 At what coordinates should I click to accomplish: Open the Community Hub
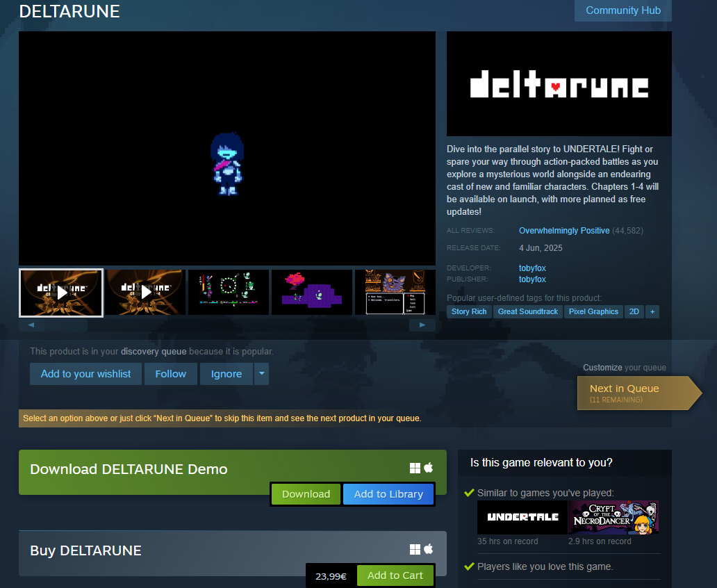click(x=623, y=10)
